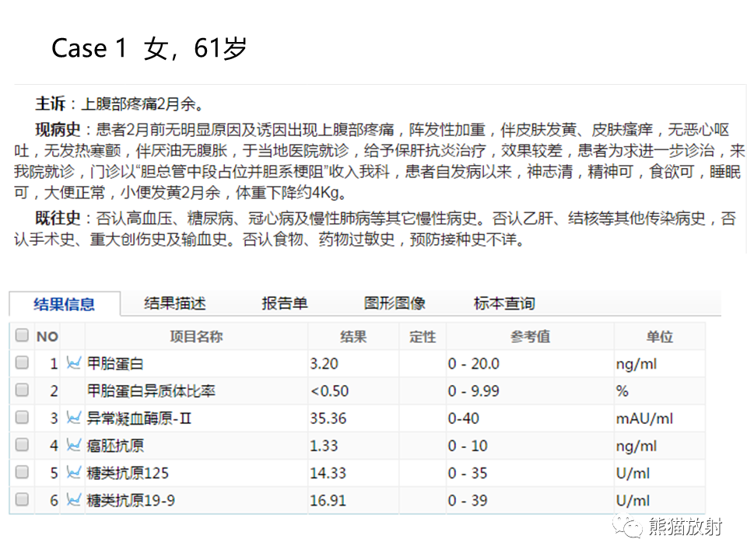Click reference range 0 - 20.0
This screenshot has height=560, width=747.
[x=474, y=364]
